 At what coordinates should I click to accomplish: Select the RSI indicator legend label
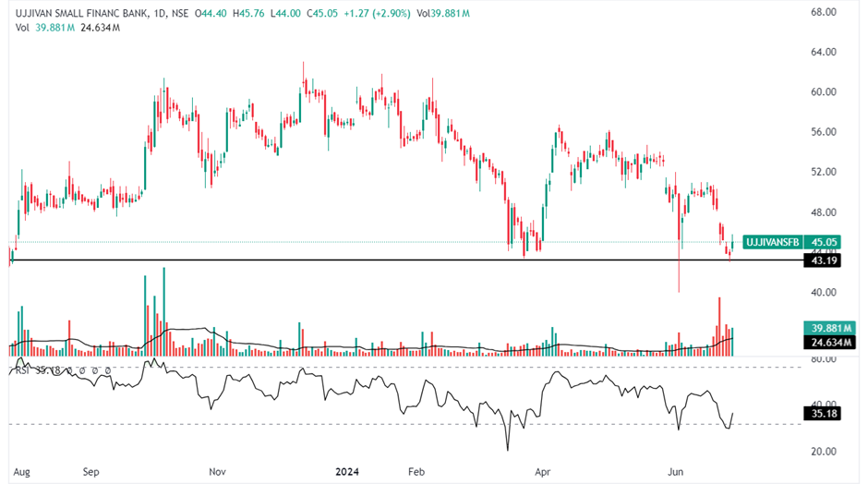[19, 370]
